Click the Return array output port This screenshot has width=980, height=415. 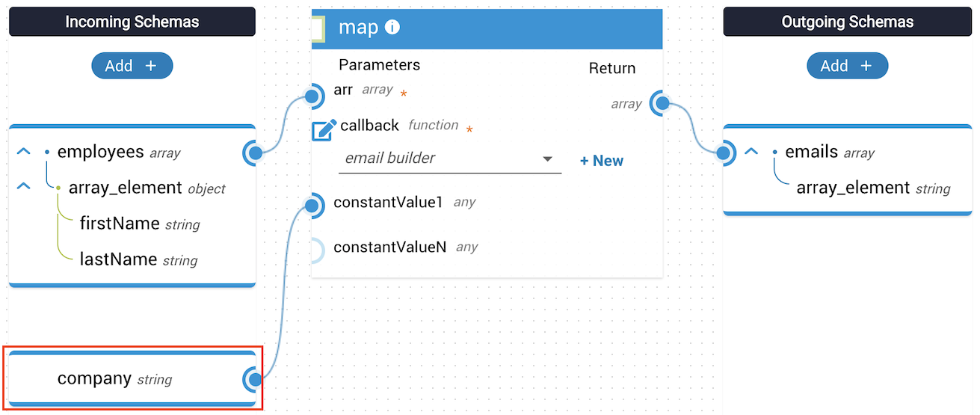point(659,103)
